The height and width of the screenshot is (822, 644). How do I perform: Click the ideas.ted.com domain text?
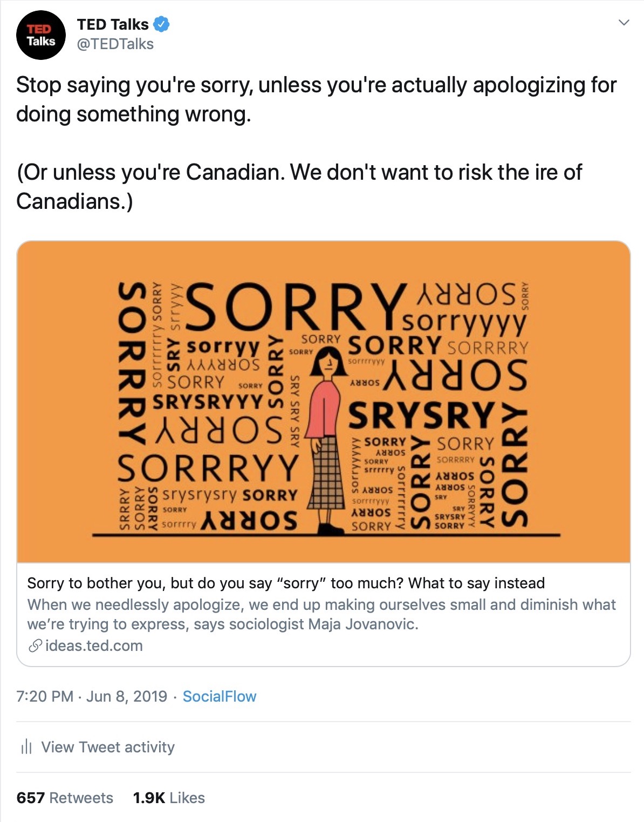click(94, 646)
